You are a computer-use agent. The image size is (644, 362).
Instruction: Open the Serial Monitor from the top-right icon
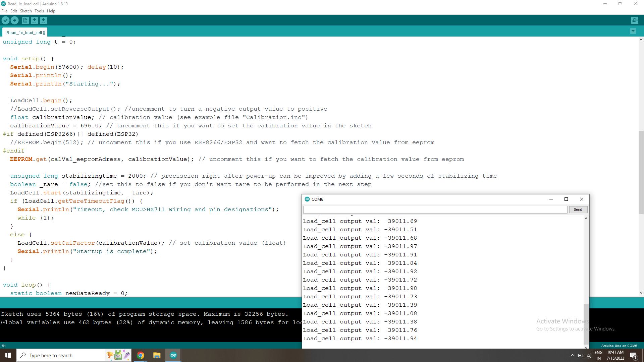635,20
